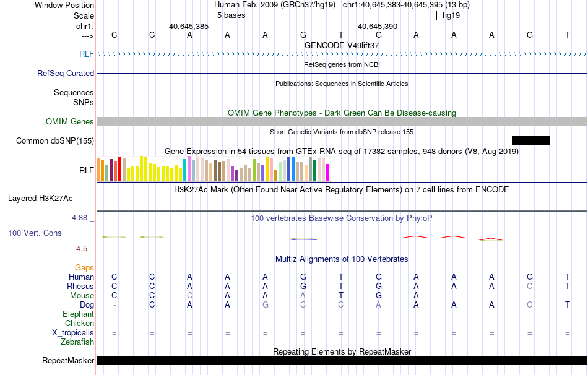Click the chr1: ruler label
Viewport: 588px width, 375px height.
tap(85, 26)
